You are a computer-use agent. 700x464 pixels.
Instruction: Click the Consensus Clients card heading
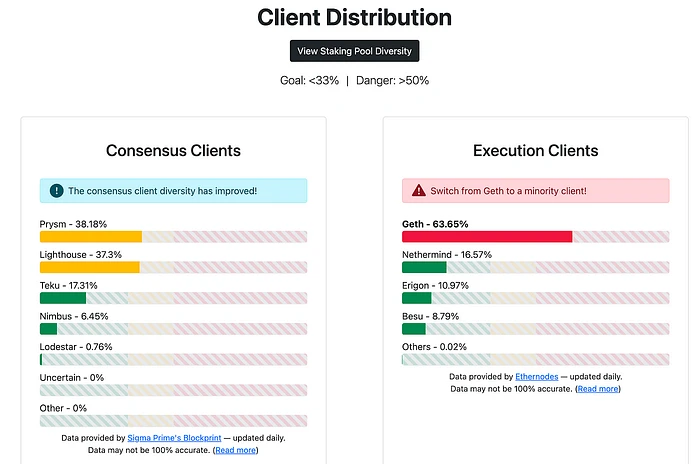click(x=173, y=151)
